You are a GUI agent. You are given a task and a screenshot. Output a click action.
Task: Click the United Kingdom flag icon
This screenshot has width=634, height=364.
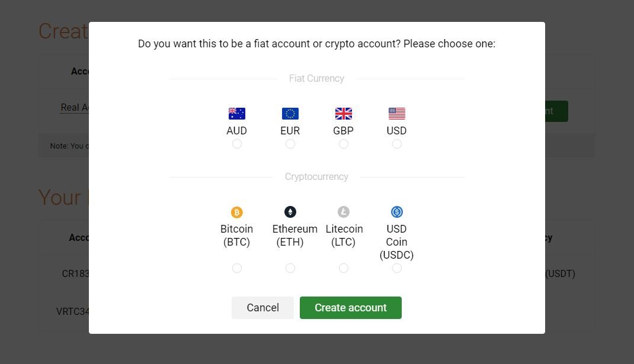click(344, 114)
